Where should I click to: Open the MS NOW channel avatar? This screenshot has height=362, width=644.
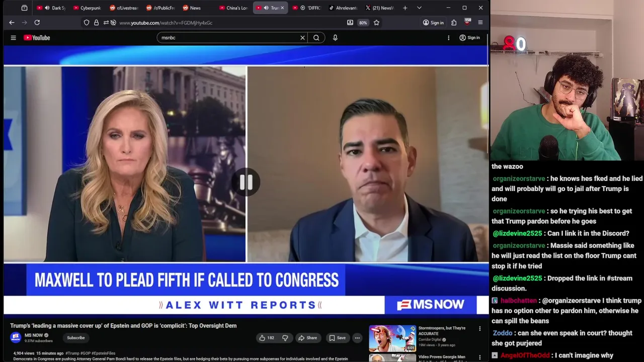pos(16,338)
